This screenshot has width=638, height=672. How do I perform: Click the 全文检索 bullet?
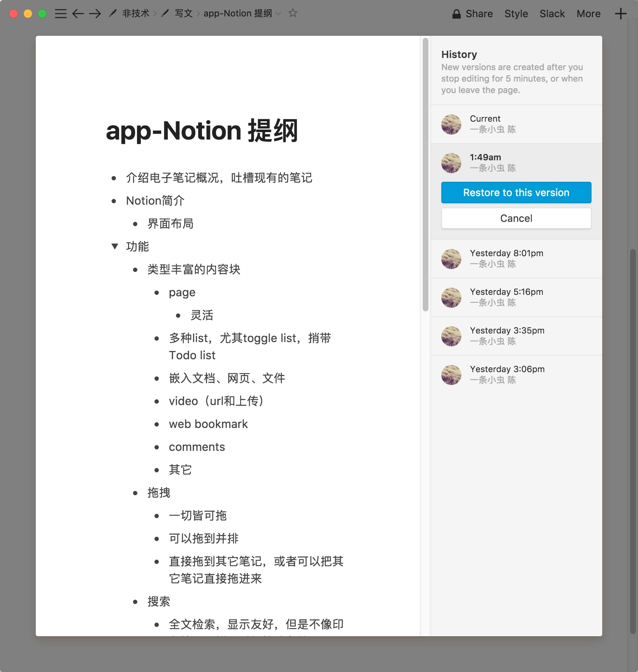coord(256,624)
